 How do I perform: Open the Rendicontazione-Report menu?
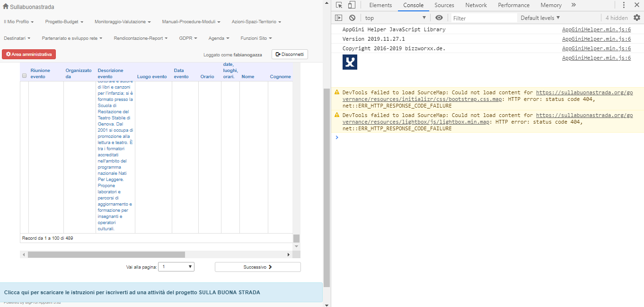pyautogui.click(x=141, y=38)
